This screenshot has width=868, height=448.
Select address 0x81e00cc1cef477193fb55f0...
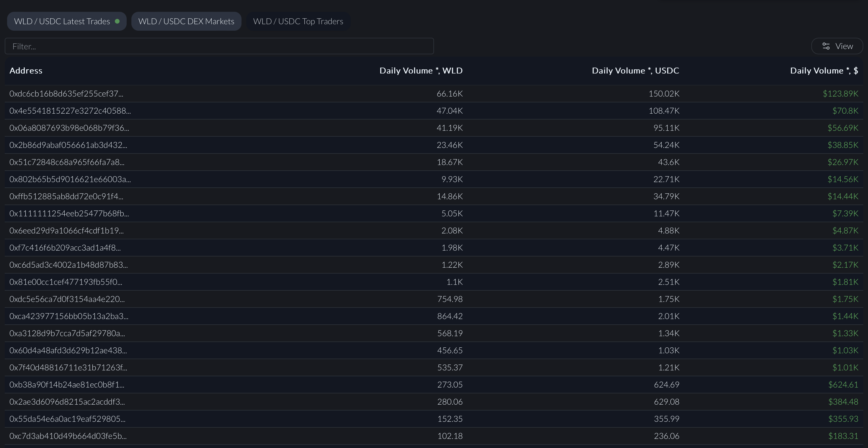point(66,282)
